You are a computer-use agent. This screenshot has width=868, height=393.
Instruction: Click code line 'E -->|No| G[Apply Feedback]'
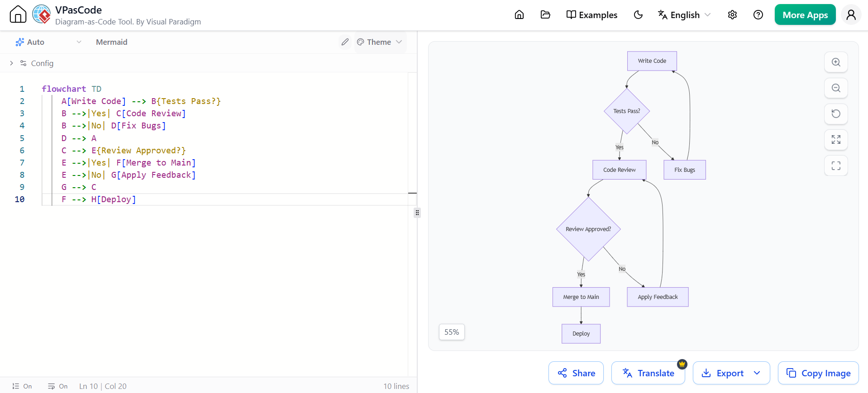(129, 175)
